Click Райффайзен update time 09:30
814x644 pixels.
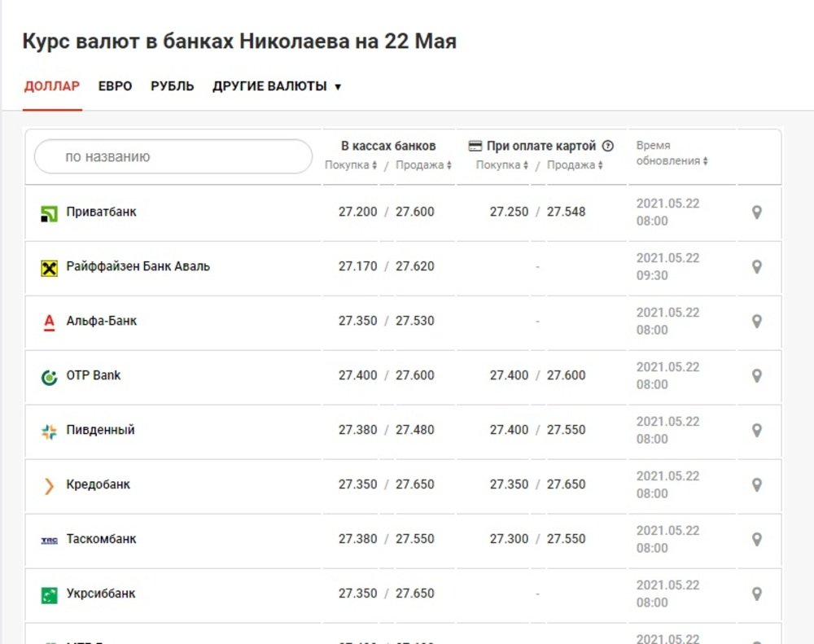[x=652, y=275]
